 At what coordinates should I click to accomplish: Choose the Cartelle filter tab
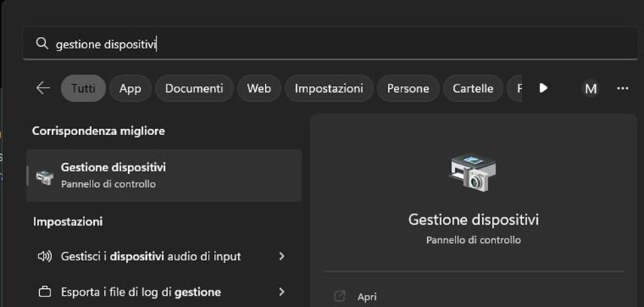[x=473, y=88]
